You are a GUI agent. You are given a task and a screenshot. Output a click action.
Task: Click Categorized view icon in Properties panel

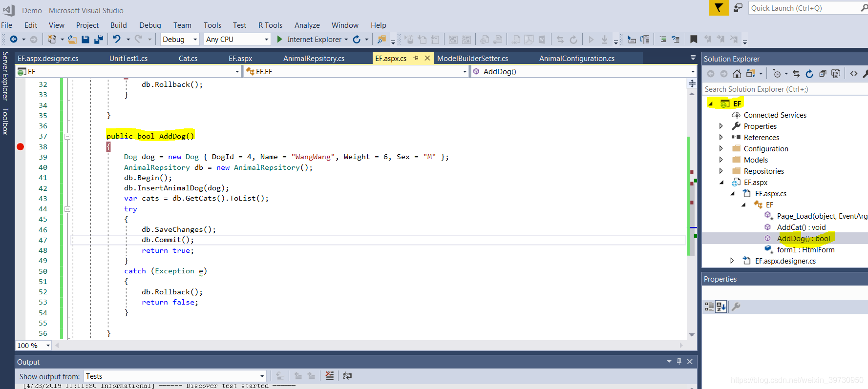pos(709,307)
